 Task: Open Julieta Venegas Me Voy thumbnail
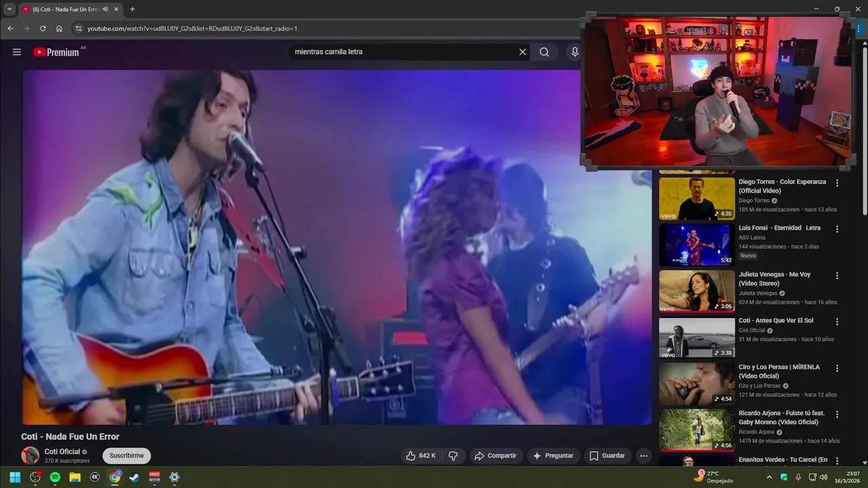pyautogui.click(x=697, y=291)
